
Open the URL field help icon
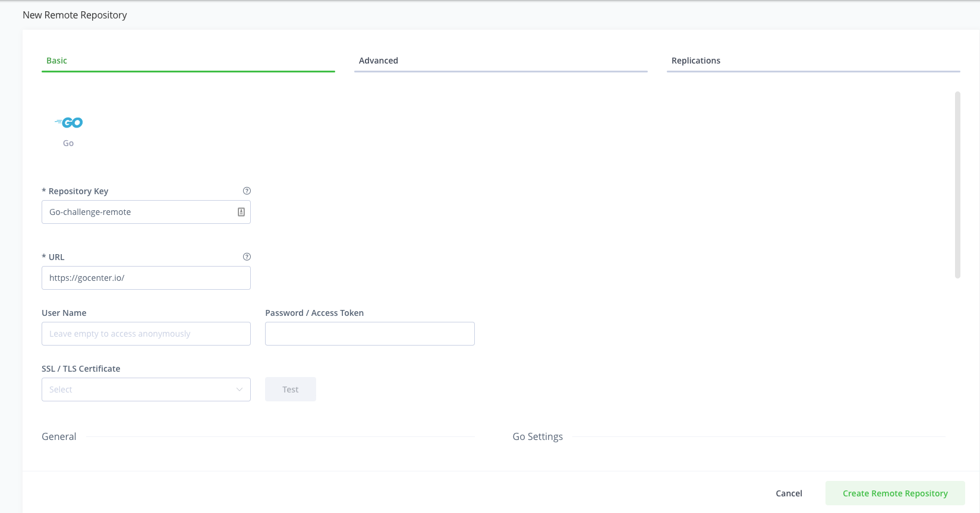(x=247, y=257)
